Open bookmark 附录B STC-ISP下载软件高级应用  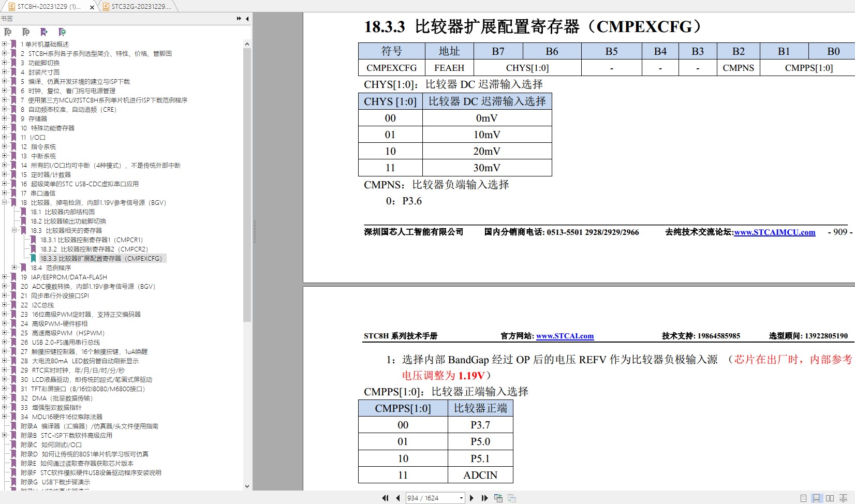(66, 435)
